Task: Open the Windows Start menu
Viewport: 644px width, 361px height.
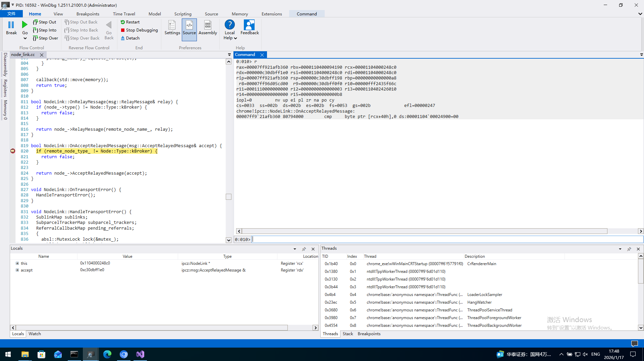Action: (x=8, y=354)
